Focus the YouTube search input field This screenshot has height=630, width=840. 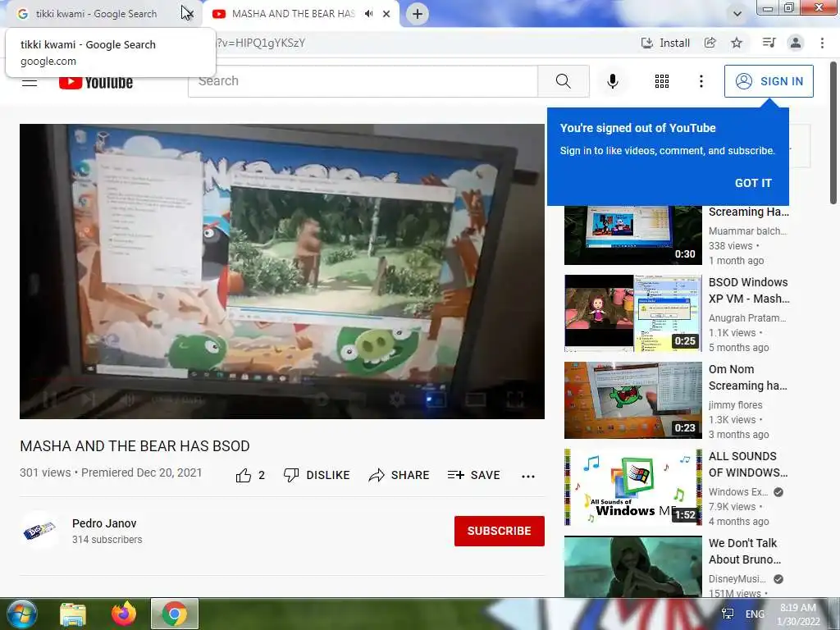pos(363,81)
